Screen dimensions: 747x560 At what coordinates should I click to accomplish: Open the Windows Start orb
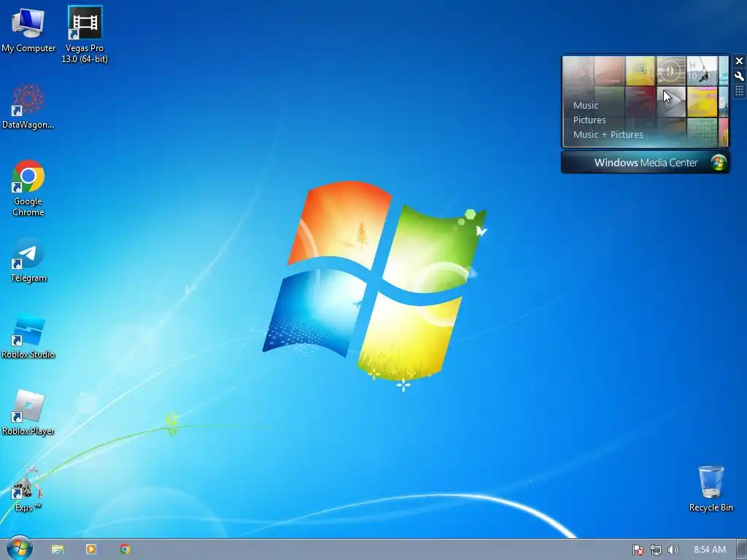point(20,548)
